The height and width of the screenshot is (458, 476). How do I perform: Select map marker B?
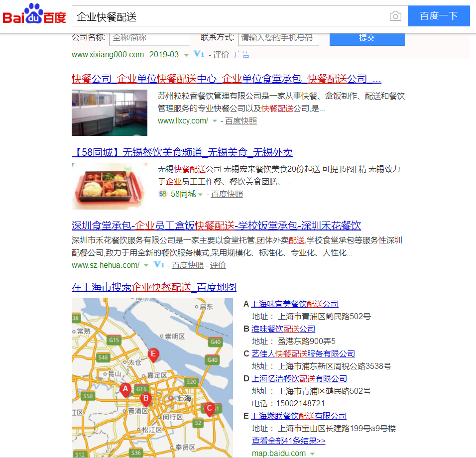coord(146,399)
